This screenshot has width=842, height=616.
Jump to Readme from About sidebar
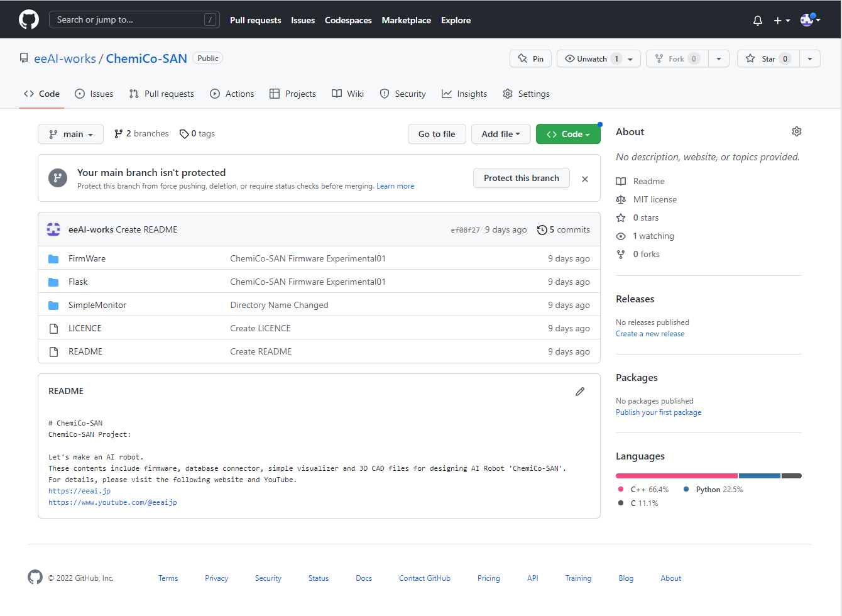pos(640,181)
